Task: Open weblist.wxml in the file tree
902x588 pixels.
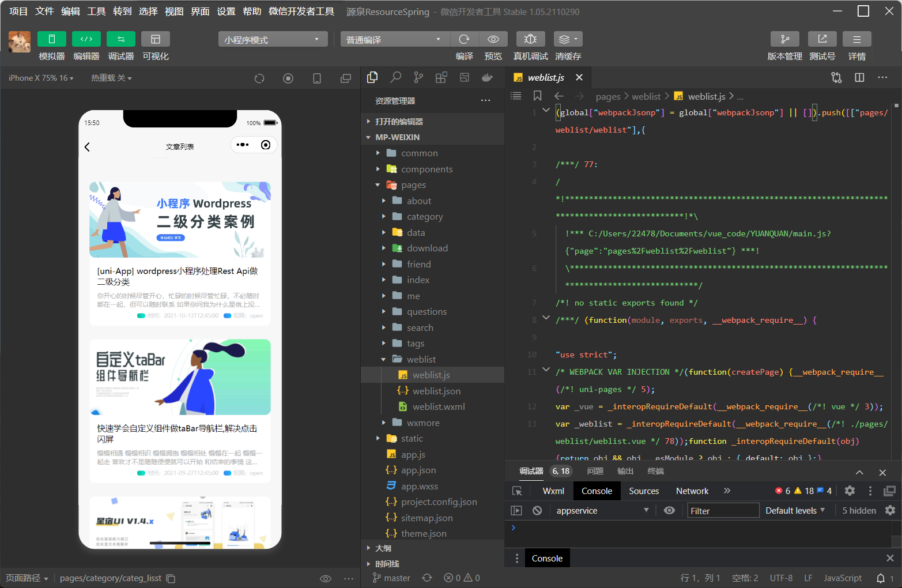Action: (x=438, y=407)
